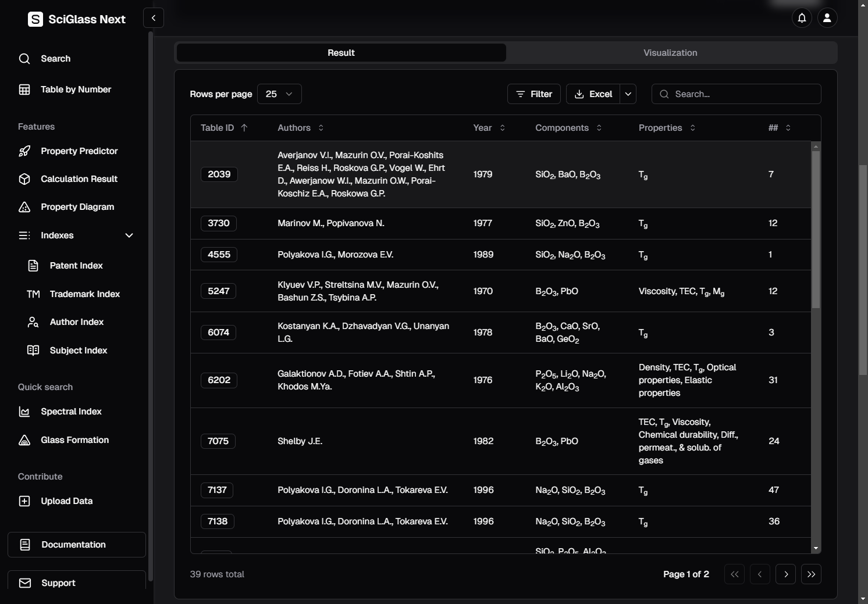Open Glass Formation quick search

(x=74, y=440)
